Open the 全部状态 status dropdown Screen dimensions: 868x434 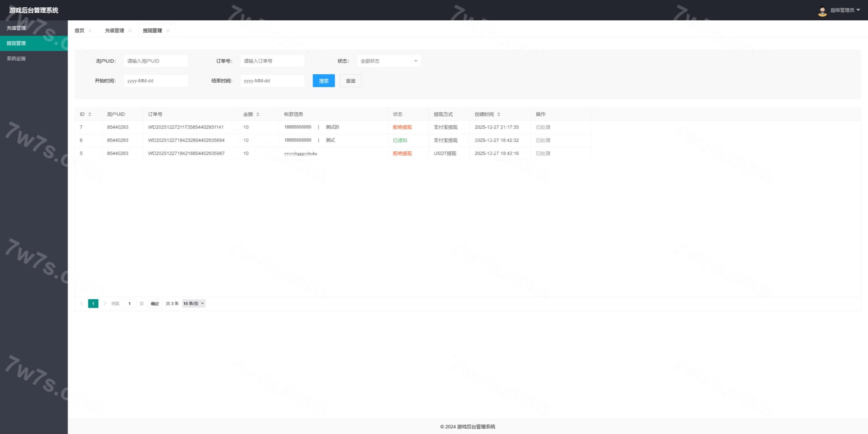click(x=389, y=61)
